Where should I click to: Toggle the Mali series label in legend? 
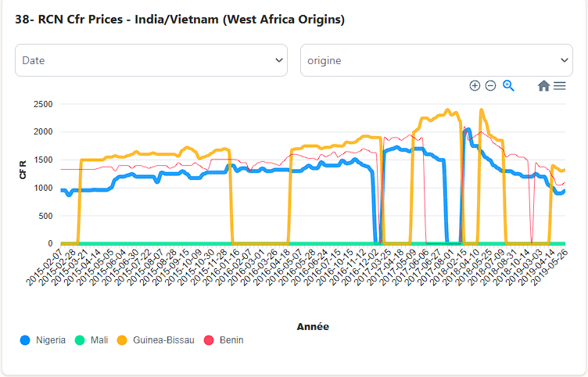click(99, 340)
